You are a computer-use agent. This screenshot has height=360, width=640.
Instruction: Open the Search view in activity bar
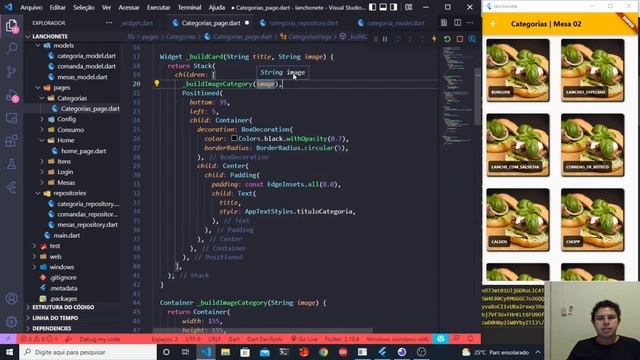[x=11, y=49]
